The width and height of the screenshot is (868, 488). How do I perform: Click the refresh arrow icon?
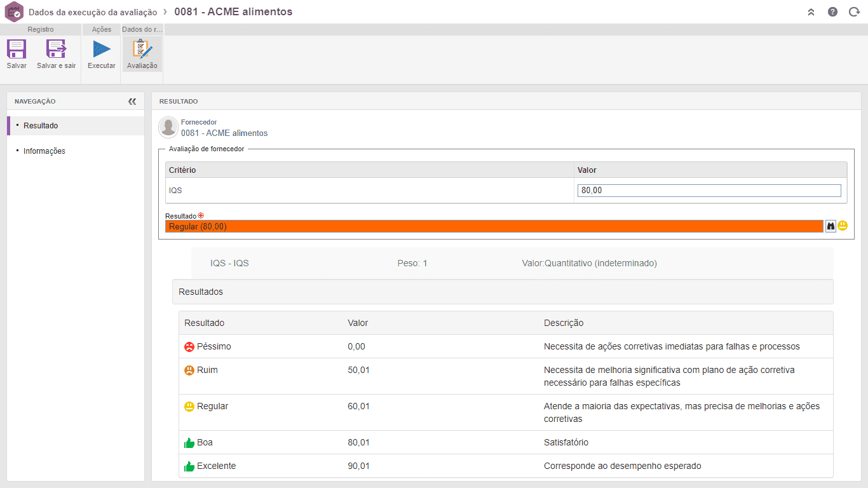854,11
